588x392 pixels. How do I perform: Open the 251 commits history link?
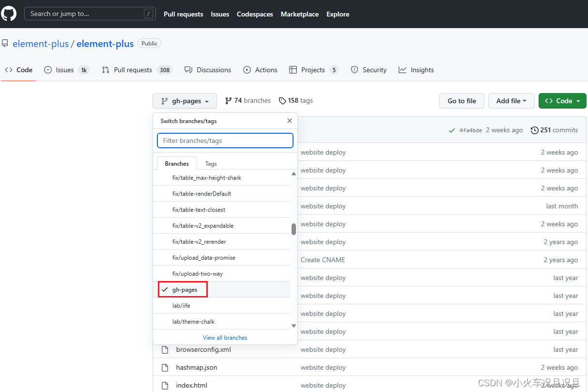pos(555,130)
